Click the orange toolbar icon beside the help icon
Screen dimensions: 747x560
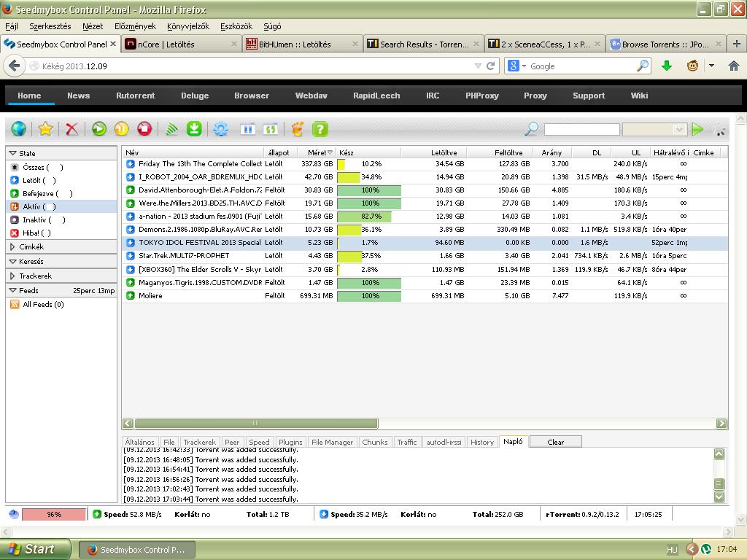click(298, 128)
